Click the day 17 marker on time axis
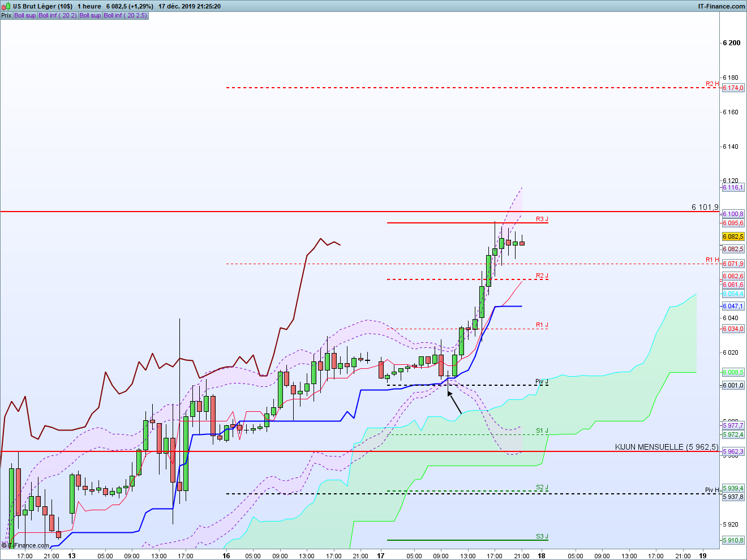747x560 pixels. pyautogui.click(x=381, y=555)
